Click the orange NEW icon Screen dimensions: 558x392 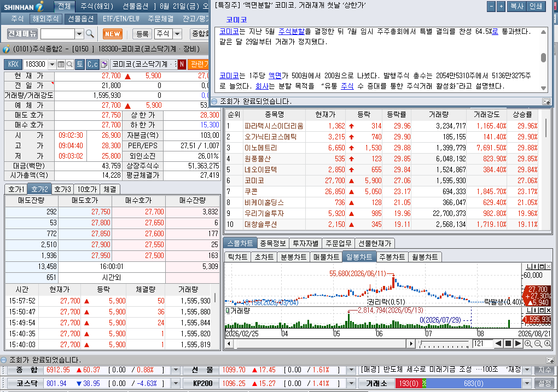tap(113, 34)
